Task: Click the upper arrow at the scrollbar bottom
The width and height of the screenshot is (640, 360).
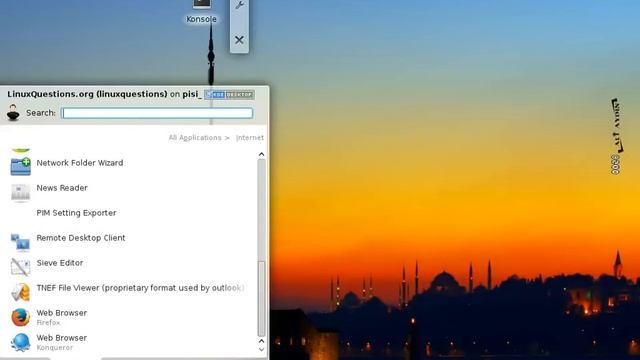Action: pyautogui.click(x=262, y=341)
